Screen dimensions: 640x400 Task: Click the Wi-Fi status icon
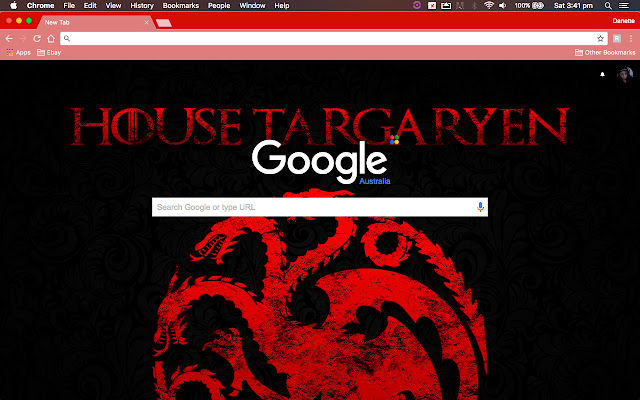point(489,5)
